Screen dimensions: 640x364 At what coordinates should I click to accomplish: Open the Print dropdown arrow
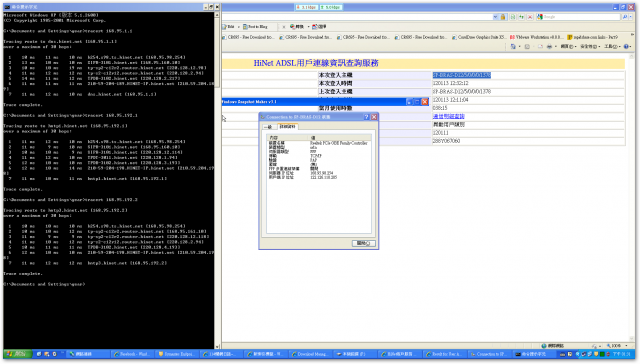[556, 47]
